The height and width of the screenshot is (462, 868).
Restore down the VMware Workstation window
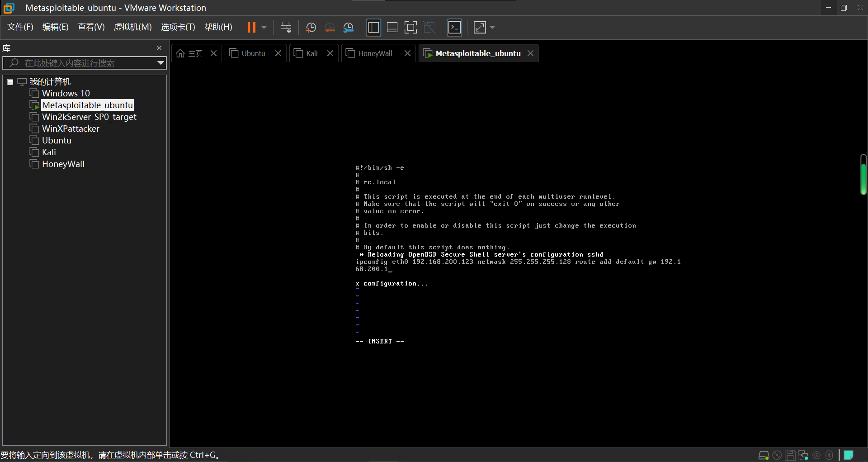844,8
